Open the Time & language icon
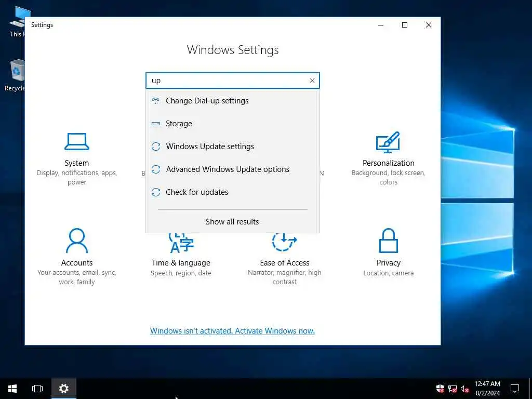This screenshot has height=399, width=532. pyautogui.click(x=181, y=243)
